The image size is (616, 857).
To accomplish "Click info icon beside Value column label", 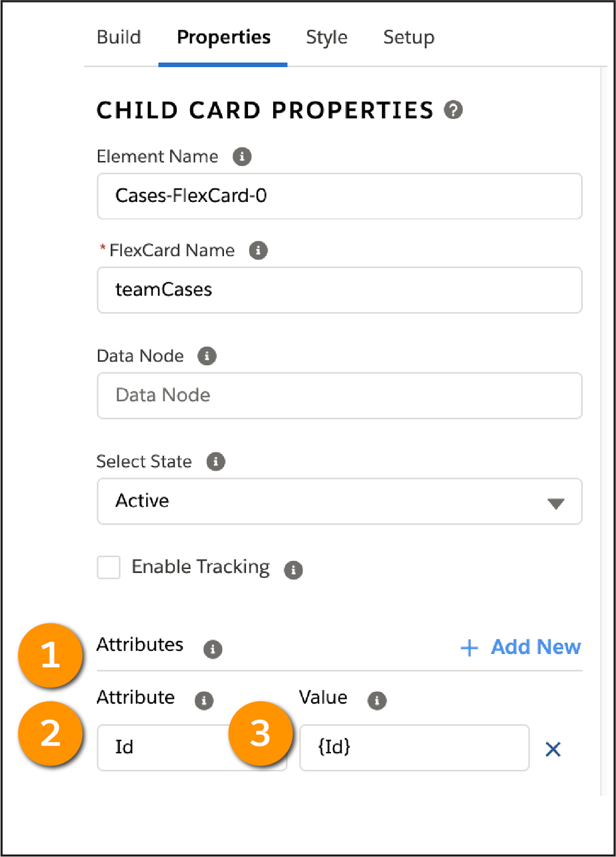I will point(377,700).
